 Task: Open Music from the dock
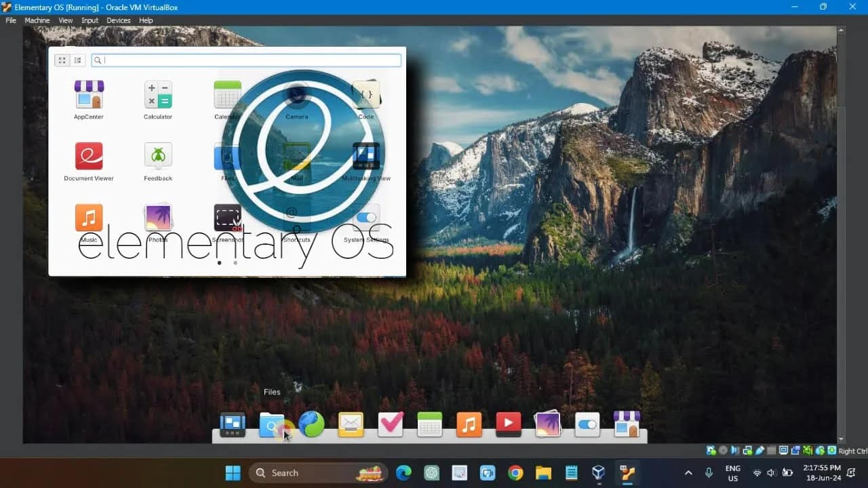[x=469, y=424]
